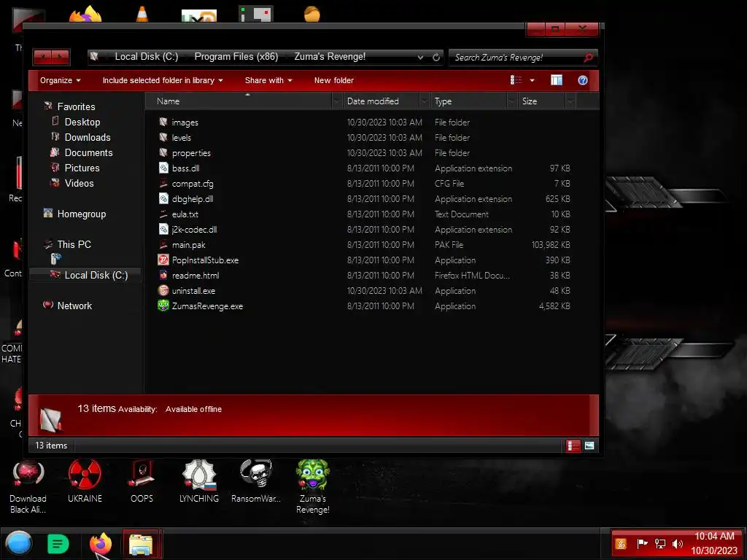Click the search magnifier icon

589,57
